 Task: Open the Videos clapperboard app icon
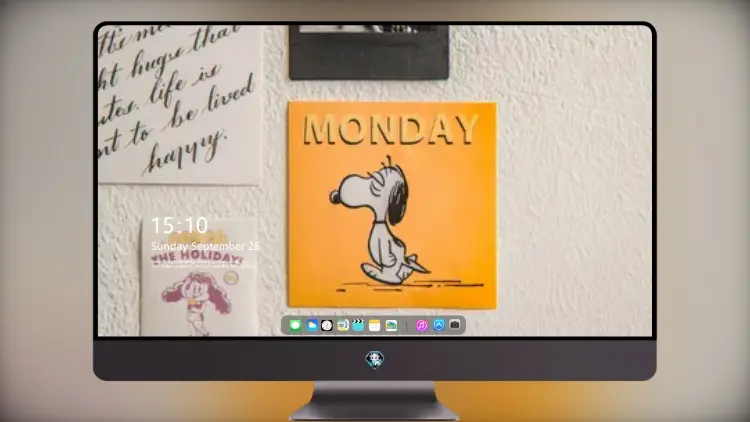coord(358,325)
